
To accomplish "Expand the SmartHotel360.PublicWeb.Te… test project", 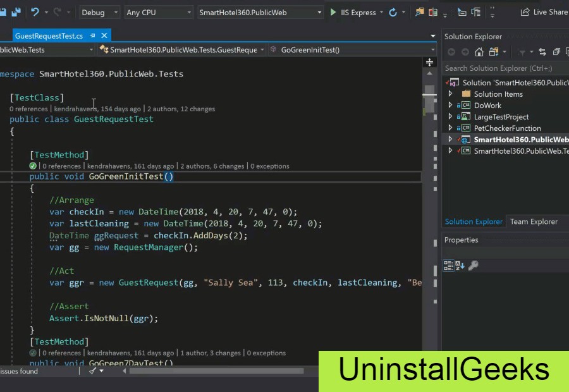I will [450, 150].
